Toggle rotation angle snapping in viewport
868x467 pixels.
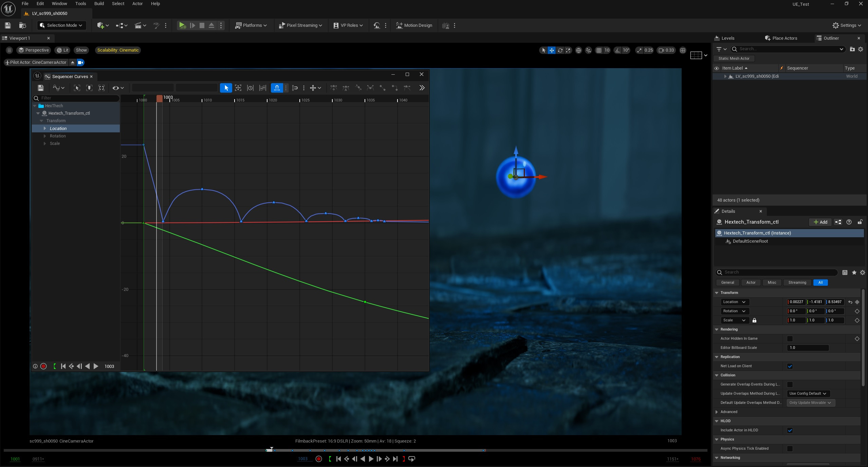tap(617, 50)
